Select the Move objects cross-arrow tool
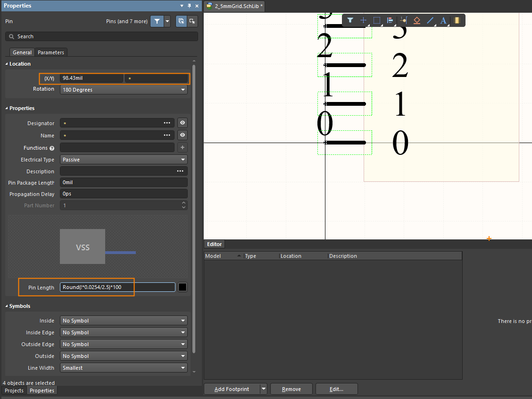Image resolution: width=532 pixels, height=399 pixels. (x=363, y=20)
